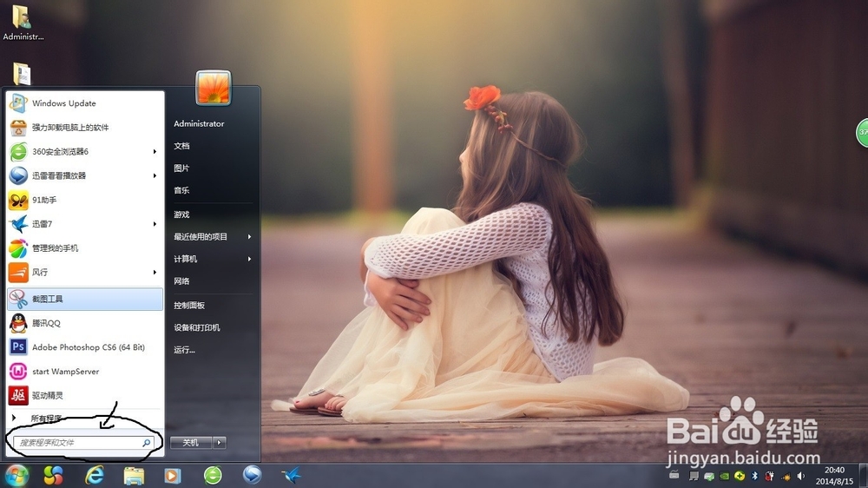Expand 360安全浏览器6 jump list arrow
The image size is (868, 488).
155,151
